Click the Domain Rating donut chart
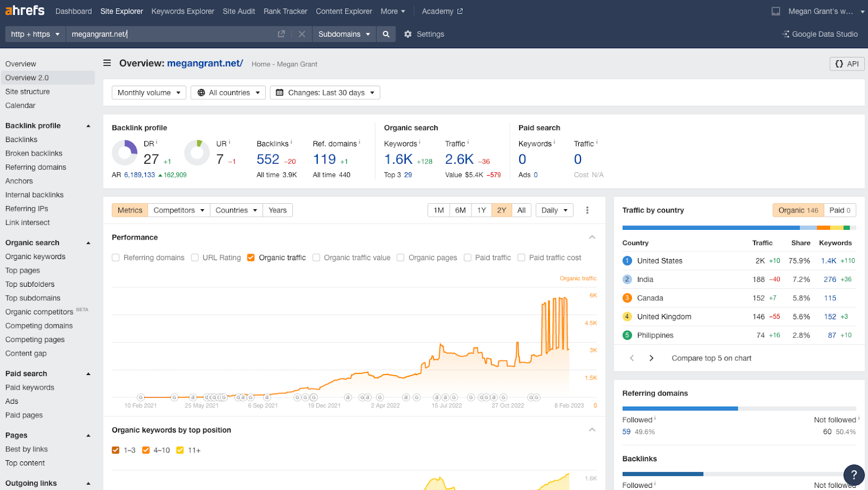This screenshot has width=868, height=490. click(125, 153)
